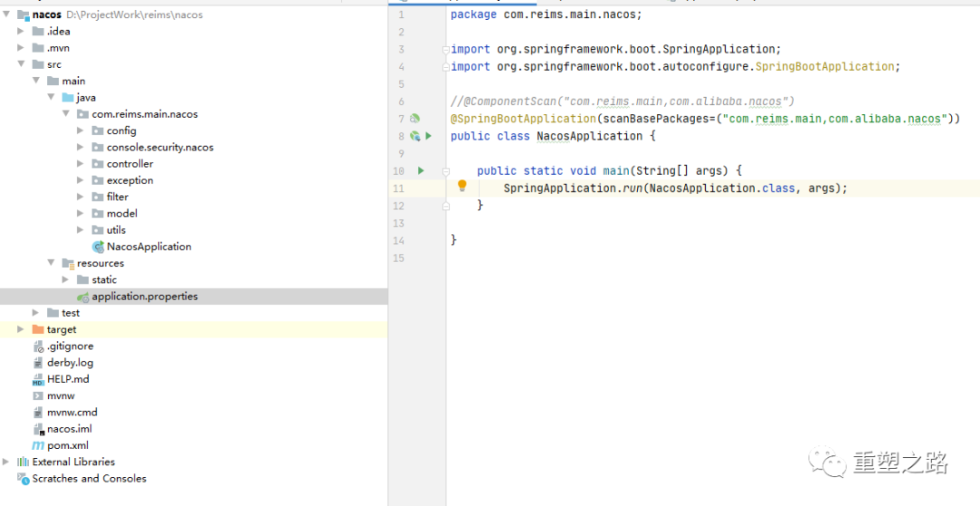Click NacosApplication class name on line 8
The image size is (980, 506).
click(x=590, y=136)
